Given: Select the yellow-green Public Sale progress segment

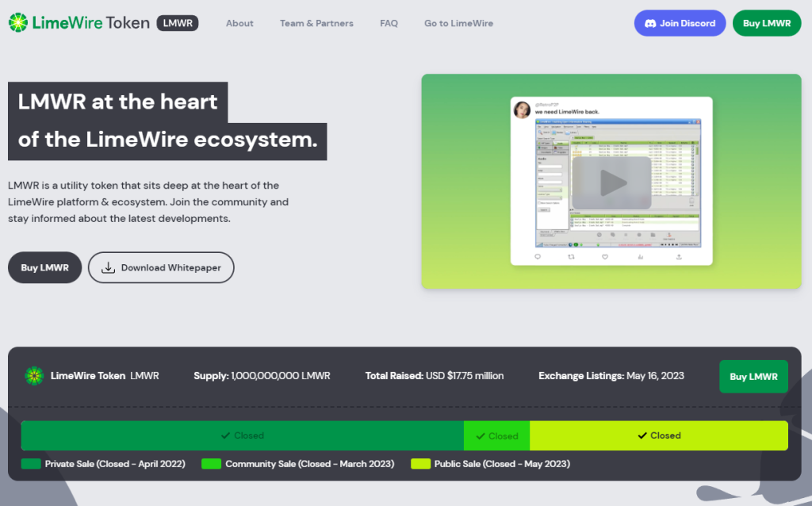Looking at the screenshot, I should coord(659,435).
